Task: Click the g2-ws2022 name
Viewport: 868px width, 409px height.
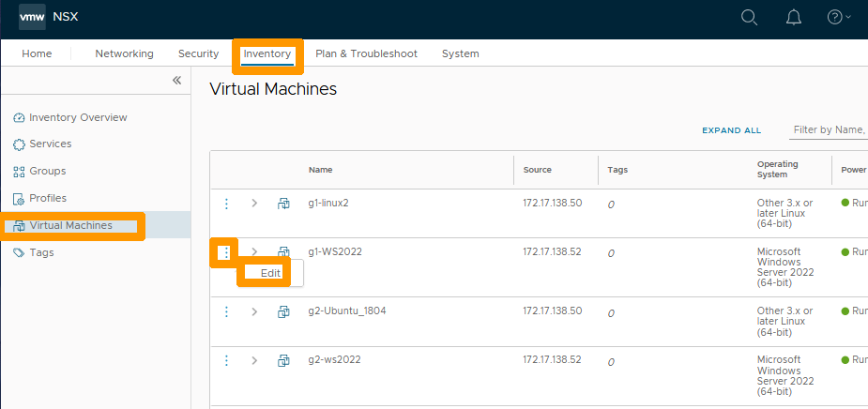Action: pyautogui.click(x=334, y=359)
